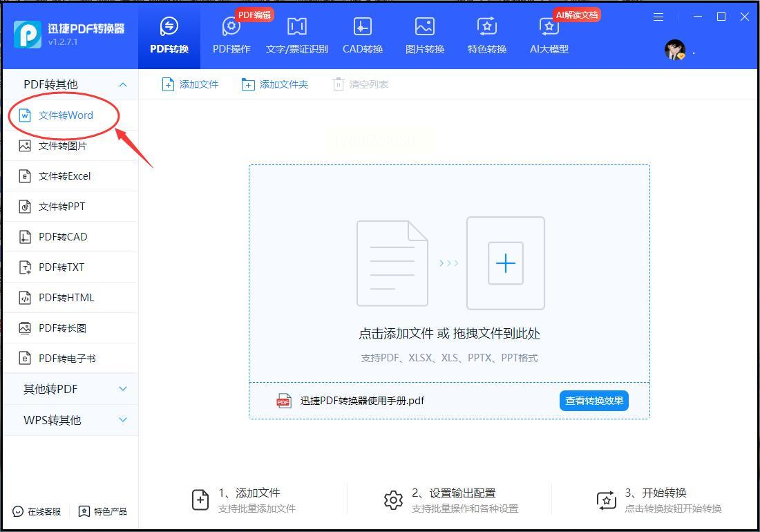760x532 pixels.
Task: Click the Excel file icon in sidebar
Action: [25, 176]
